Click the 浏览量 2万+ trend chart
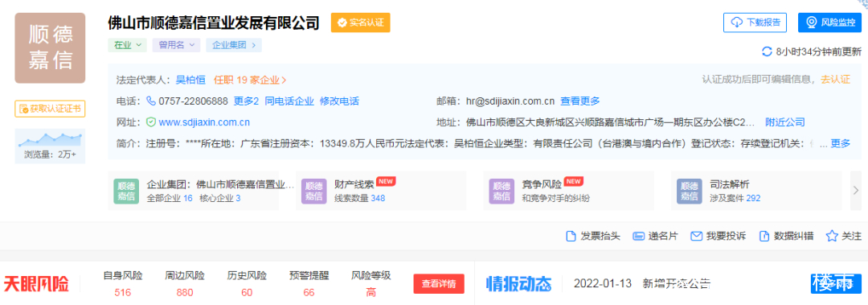Image resolution: width=868 pixels, height=305 pixels. (50, 146)
